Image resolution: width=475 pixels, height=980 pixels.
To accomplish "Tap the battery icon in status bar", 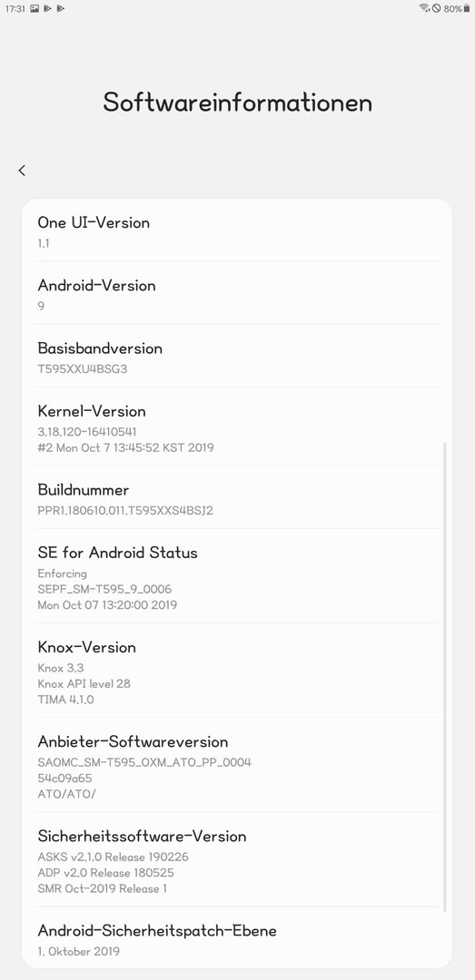I will click(x=466, y=9).
